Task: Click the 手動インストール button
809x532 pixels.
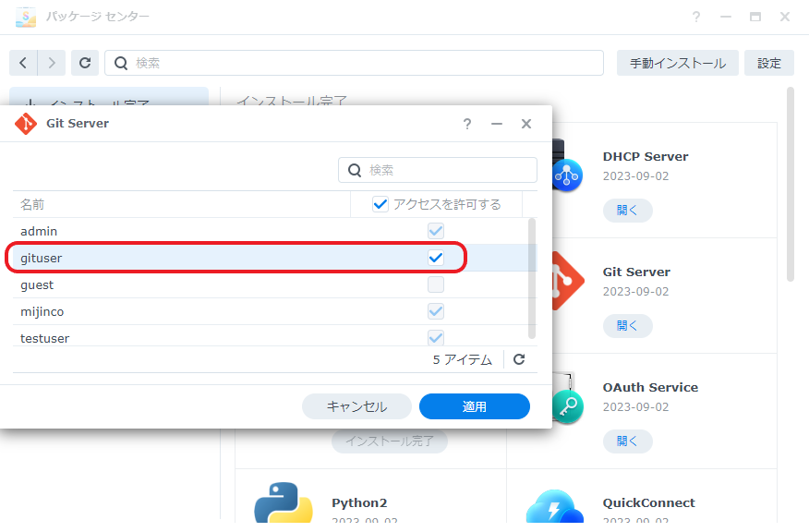Action: pyautogui.click(x=677, y=63)
